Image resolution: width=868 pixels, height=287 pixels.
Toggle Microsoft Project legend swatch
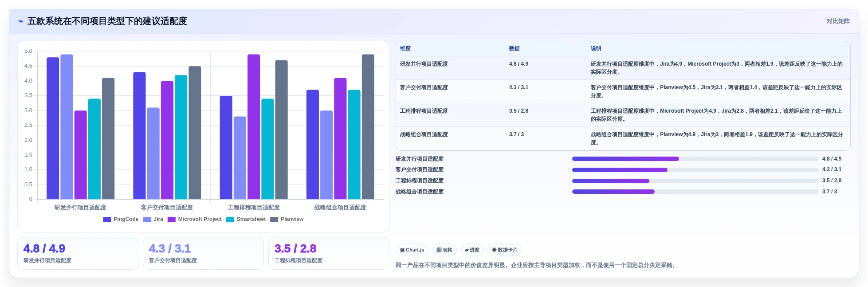tap(171, 220)
